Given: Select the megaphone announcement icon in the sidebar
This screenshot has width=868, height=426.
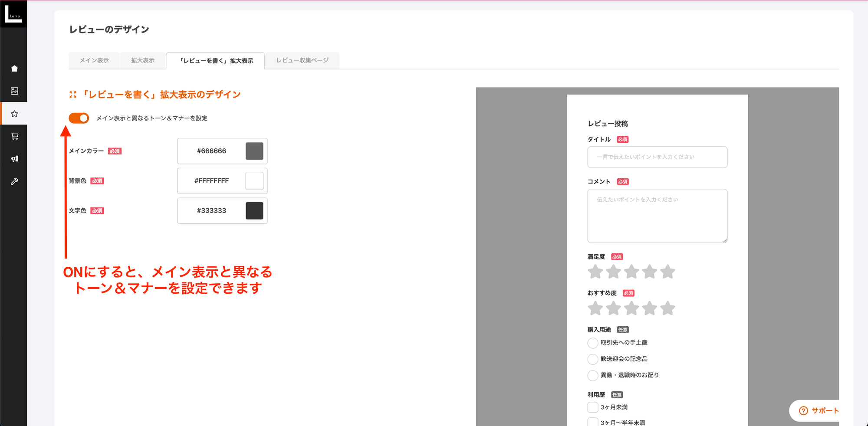Looking at the screenshot, I should [14, 159].
